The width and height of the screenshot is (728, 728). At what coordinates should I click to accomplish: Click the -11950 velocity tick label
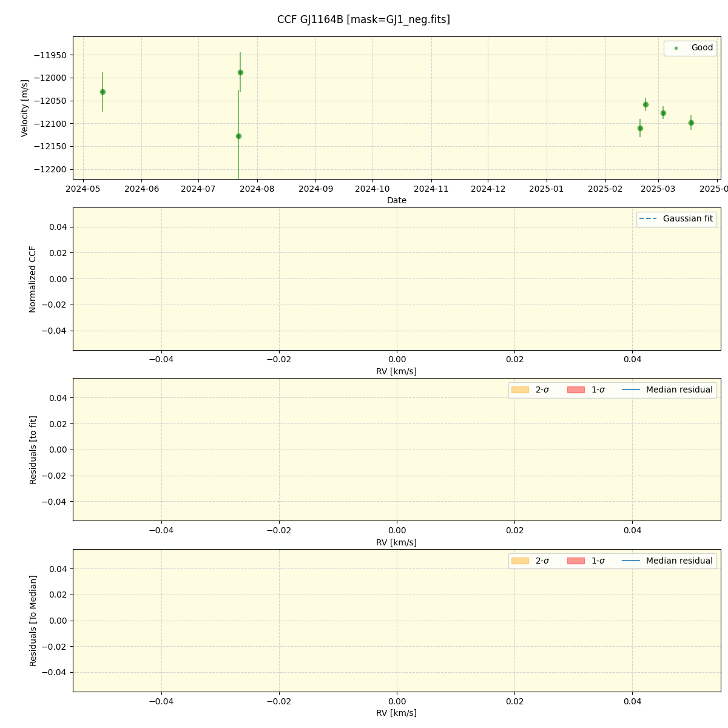[50, 55]
